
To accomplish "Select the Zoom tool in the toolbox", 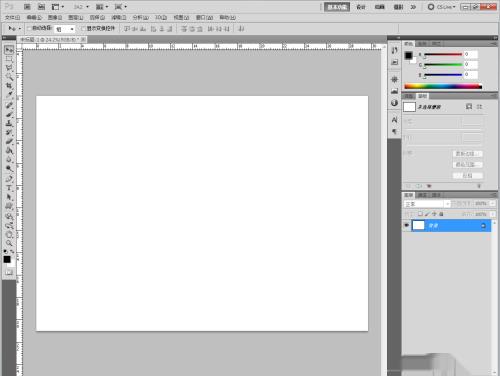I will click(x=9, y=243).
